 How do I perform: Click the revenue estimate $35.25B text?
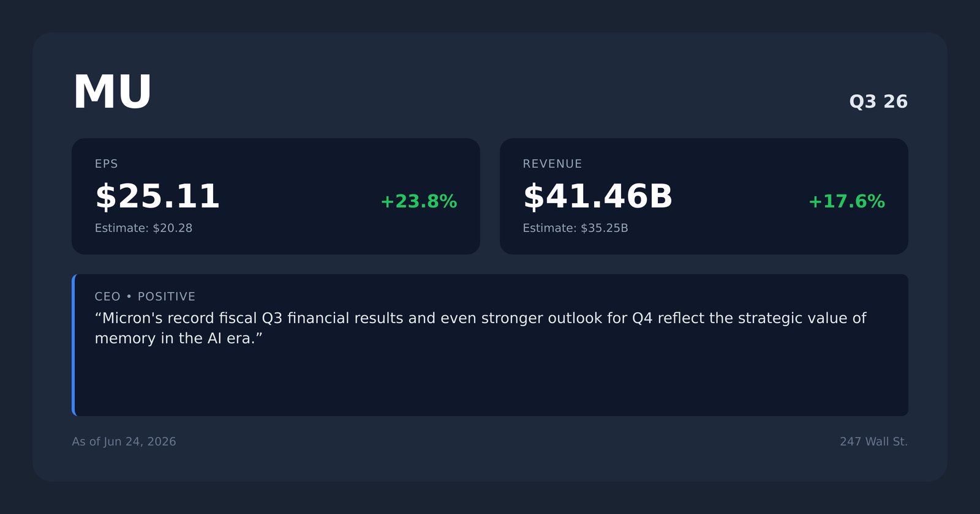coord(575,228)
